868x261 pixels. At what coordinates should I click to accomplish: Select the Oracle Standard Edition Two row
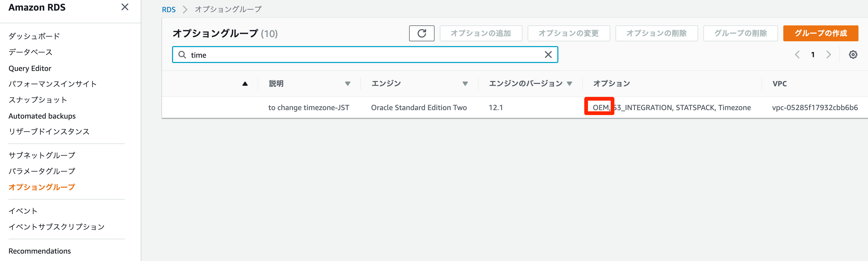click(418, 107)
